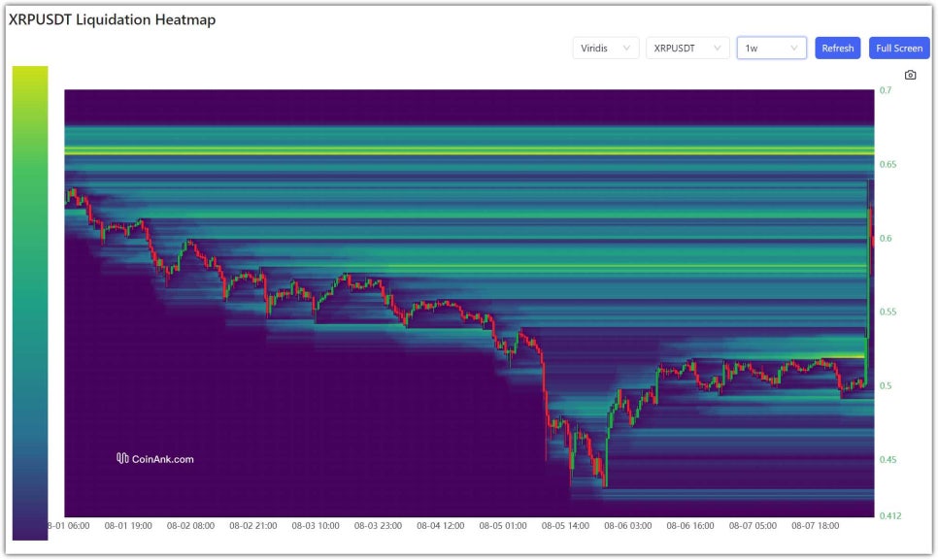Screen dimensions: 938x560
Task: Click the 0.5 price axis label
Action: click(x=886, y=385)
